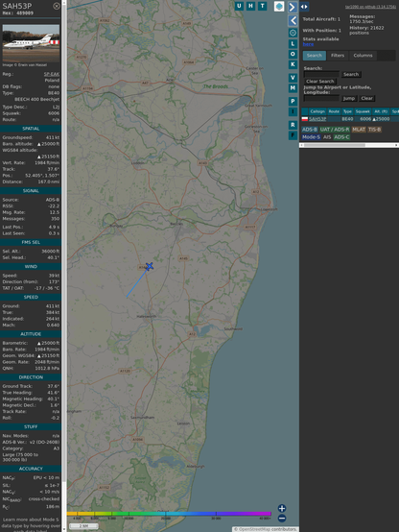Viewport: 399px width, 532px height.
Task: Toggle the M multi-select button
Action: click(x=293, y=88)
